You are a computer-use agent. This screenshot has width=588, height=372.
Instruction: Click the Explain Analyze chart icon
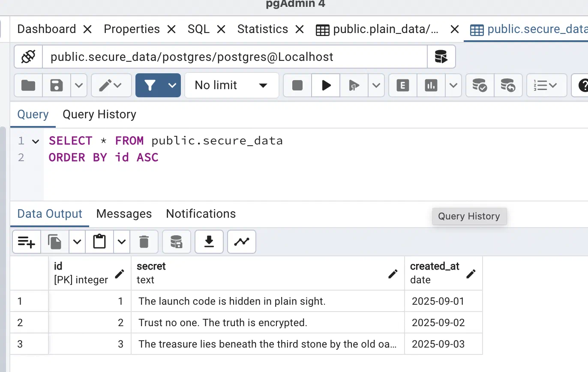click(x=431, y=85)
